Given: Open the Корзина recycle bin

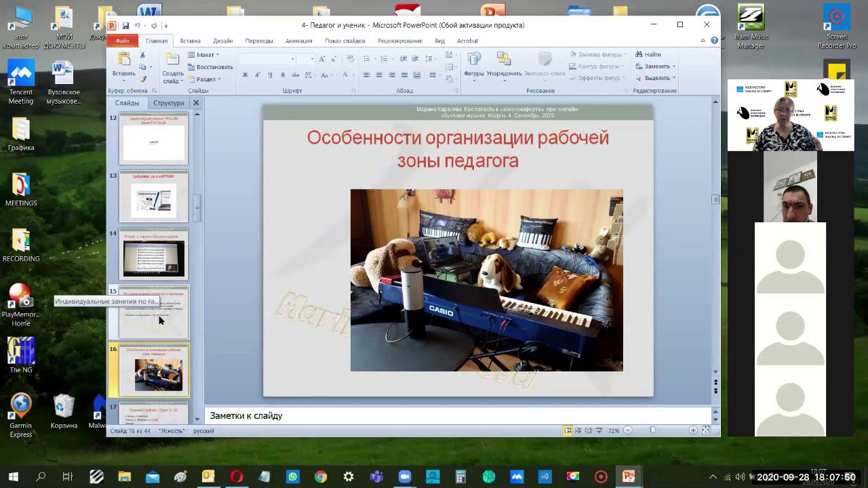Looking at the screenshot, I should coord(64,412).
